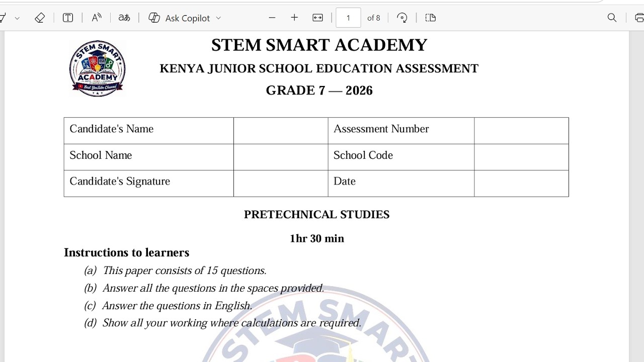This screenshot has height=362, width=644.
Task: Click the '1hr 30 min' duration text
Action: pos(316,238)
